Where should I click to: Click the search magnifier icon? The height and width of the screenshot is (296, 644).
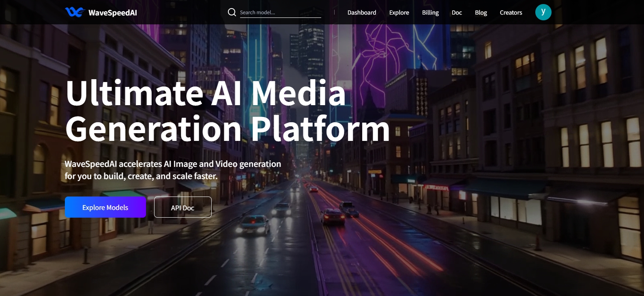[232, 12]
